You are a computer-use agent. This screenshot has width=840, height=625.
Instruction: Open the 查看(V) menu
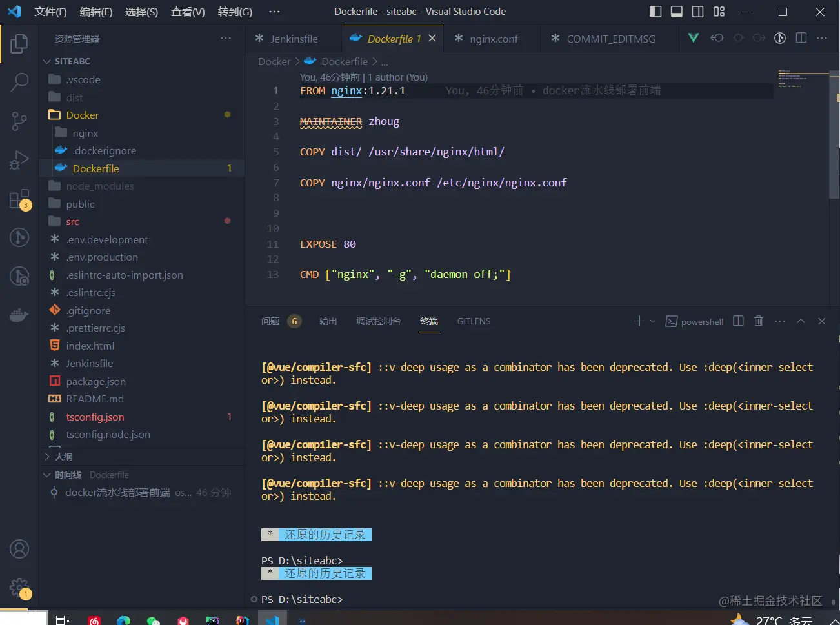[x=188, y=12]
